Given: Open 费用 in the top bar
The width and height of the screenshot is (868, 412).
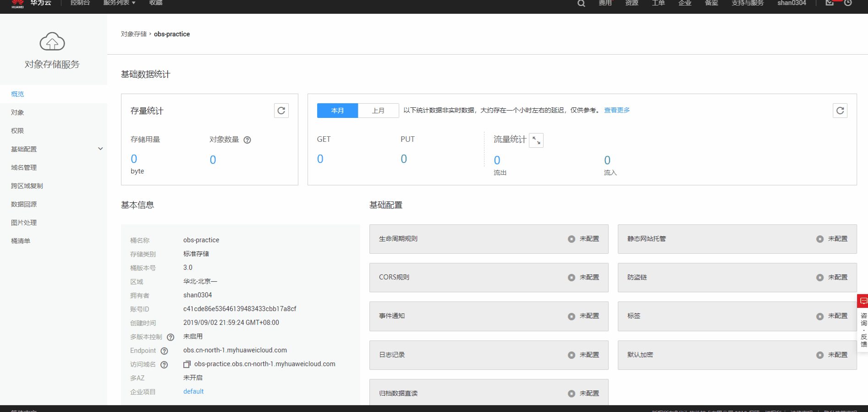Looking at the screenshot, I should click(605, 3).
